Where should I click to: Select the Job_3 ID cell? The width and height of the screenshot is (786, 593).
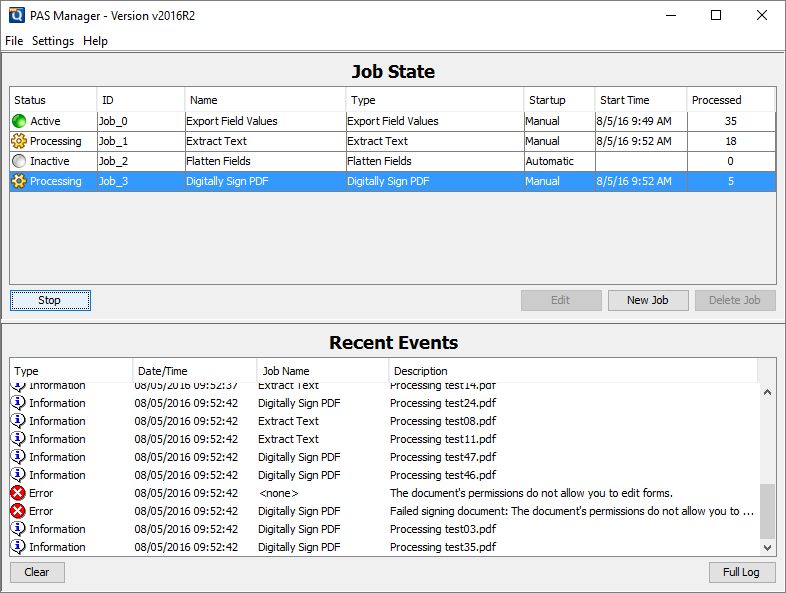tap(141, 181)
